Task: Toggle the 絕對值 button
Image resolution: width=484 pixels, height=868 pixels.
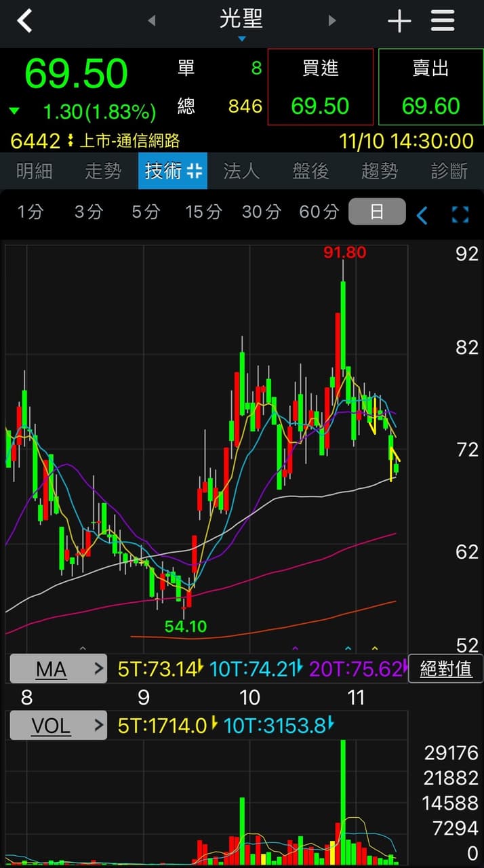Action: [x=445, y=669]
